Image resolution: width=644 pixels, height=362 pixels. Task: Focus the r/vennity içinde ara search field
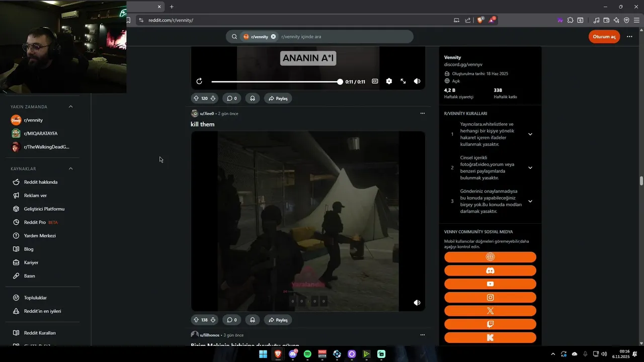coord(345,37)
